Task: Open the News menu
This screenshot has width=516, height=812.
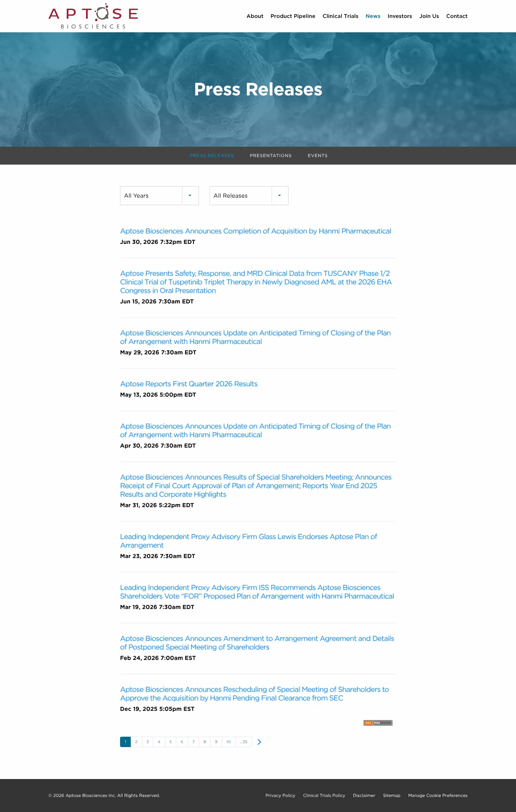Action: tap(373, 16)
